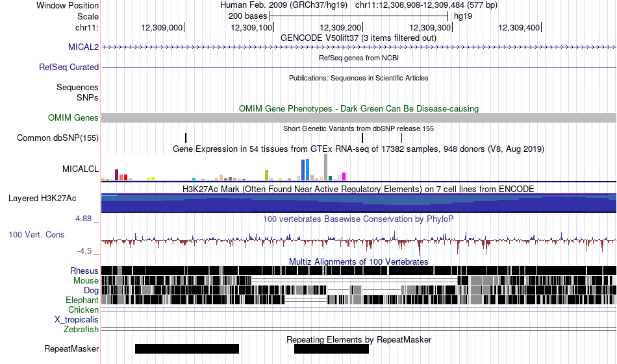Select the lime green GTEx expression bar
This screenshot has width=617, height=364.
(266, 175)
